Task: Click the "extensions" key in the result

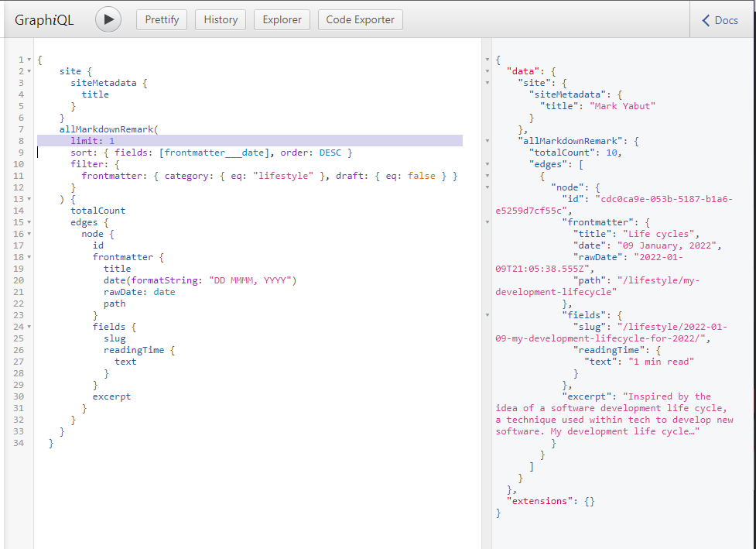Action: coord(539,501)
